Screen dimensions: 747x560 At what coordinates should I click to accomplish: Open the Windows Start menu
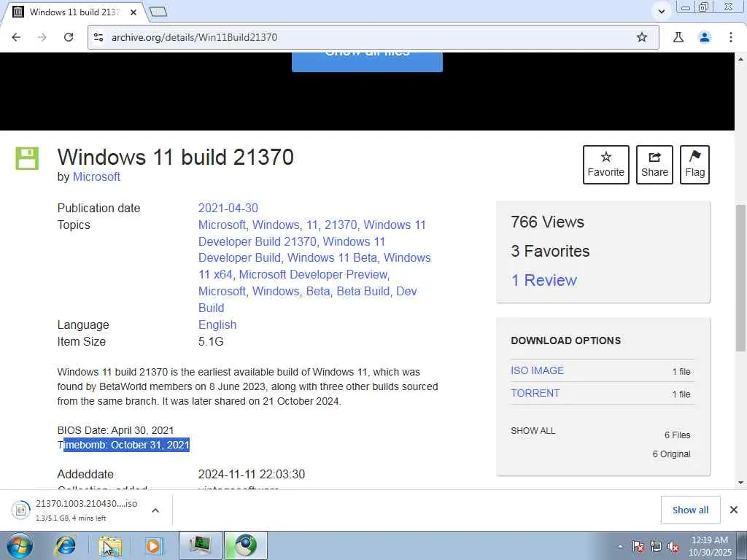click(20, 545)
